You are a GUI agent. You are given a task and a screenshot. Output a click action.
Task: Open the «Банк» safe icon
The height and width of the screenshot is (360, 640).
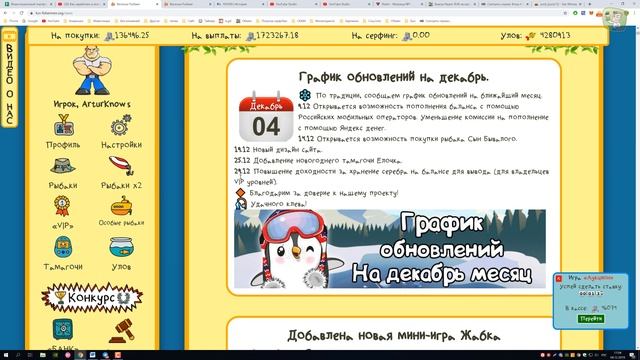(x=63, y=329)
